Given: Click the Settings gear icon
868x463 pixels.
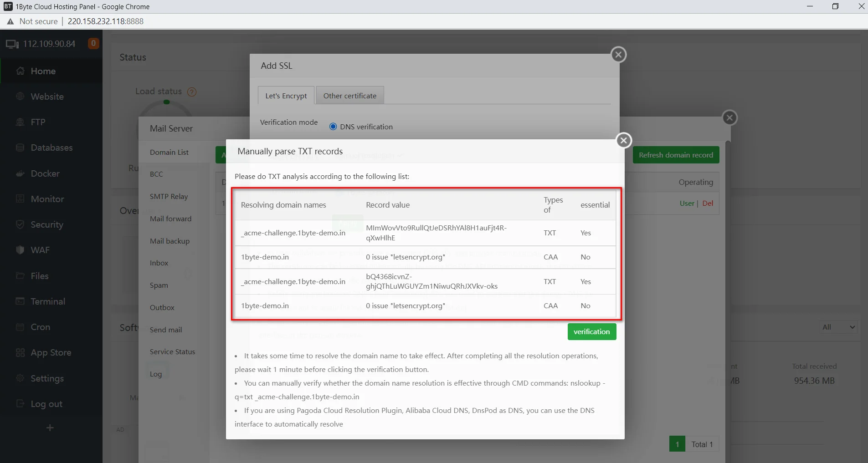Looking at the screenshot, I should click(x=20, y=378).
